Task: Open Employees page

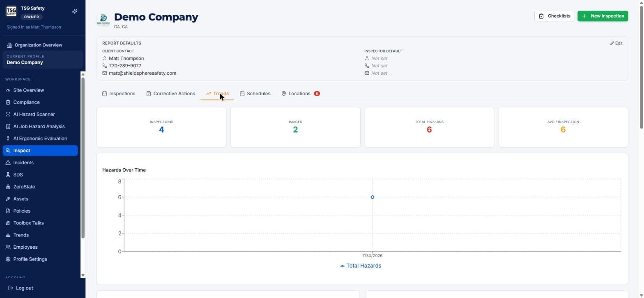Action: coord(40,247)
